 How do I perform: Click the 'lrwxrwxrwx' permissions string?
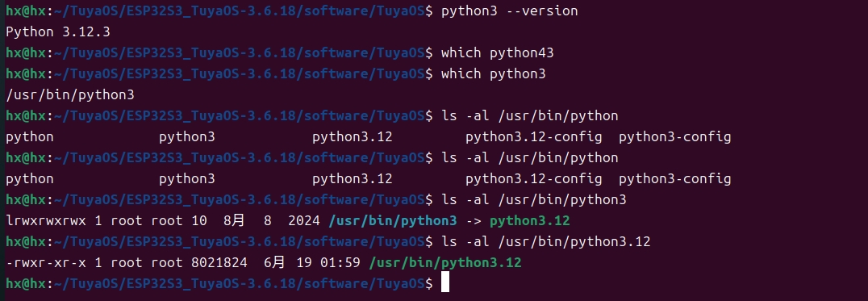[x=46, y=221]
